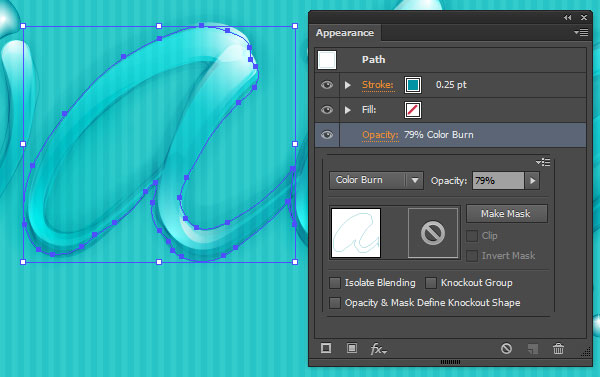Toggle the Clip checkbox

(x=472, y=236)
